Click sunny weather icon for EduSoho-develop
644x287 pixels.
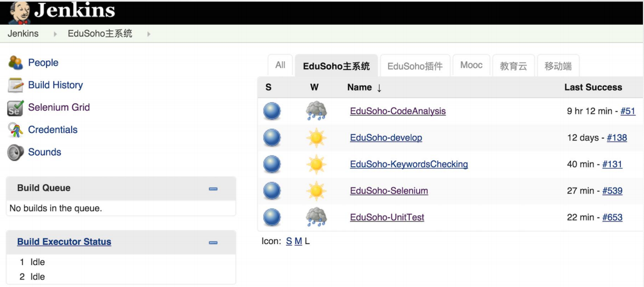[x=316, y=138]
